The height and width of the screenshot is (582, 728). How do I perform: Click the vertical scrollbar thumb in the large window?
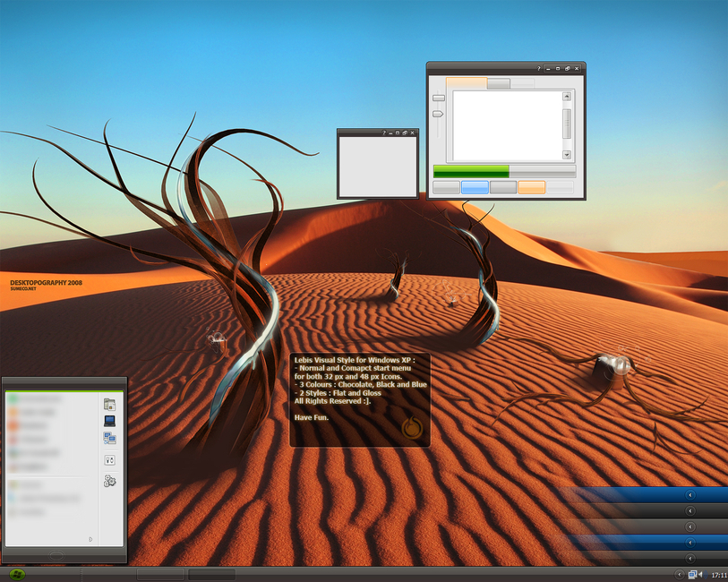[x=567, y=124]
